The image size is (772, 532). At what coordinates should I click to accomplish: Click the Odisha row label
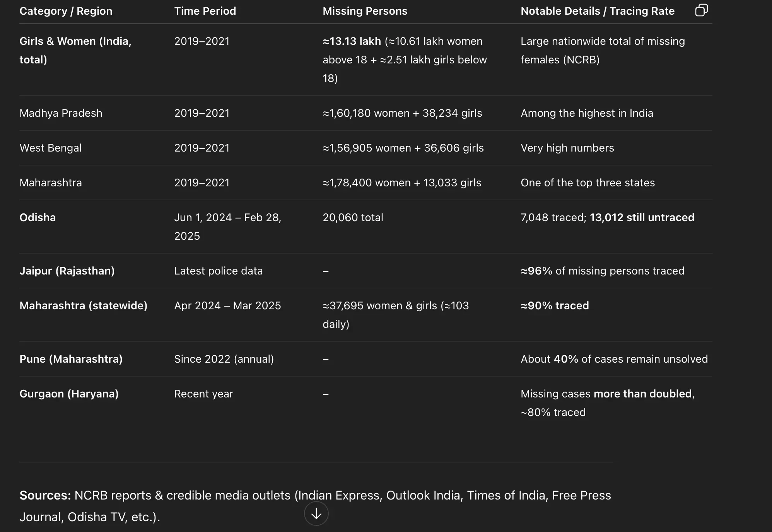[x=38, y=217]
